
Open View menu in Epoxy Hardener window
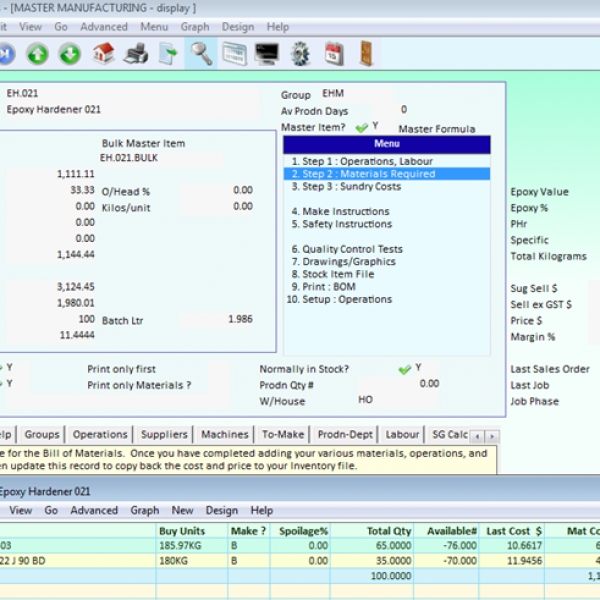coord(20,510)
